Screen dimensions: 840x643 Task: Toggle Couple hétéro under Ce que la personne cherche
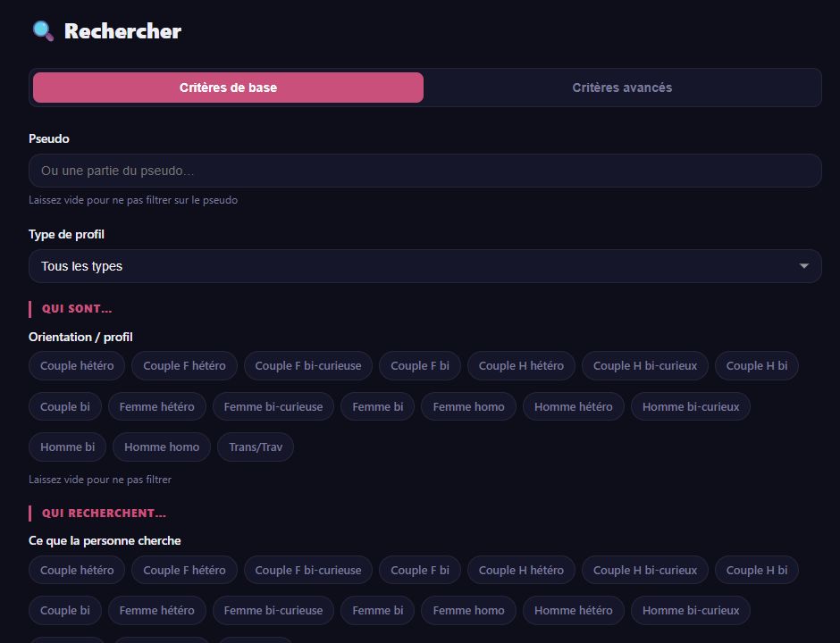[77, 570]
